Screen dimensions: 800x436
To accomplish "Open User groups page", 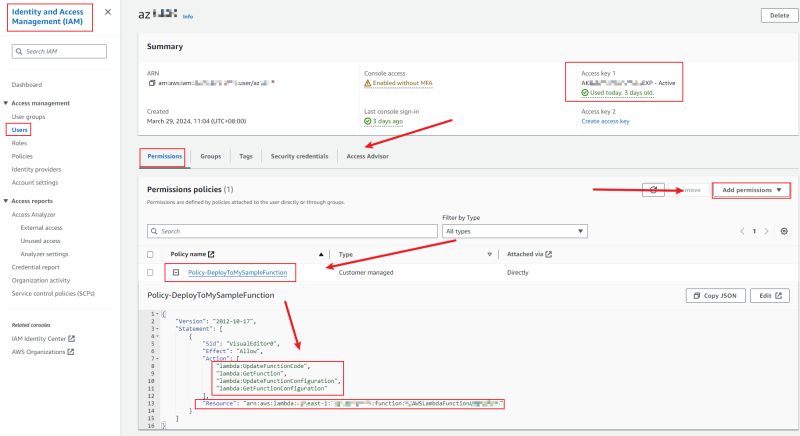I will pyautogui.click(x=29, y=117).
